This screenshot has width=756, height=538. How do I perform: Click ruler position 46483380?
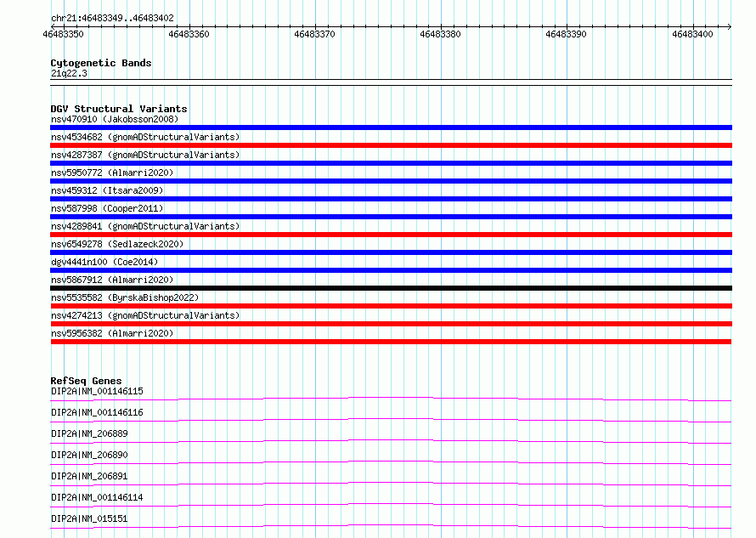440,34
